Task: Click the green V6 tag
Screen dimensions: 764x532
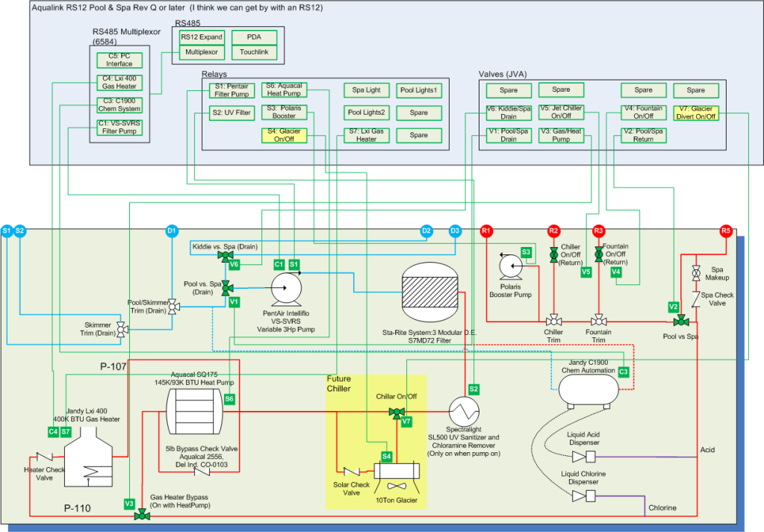Action: click(234, 264)
